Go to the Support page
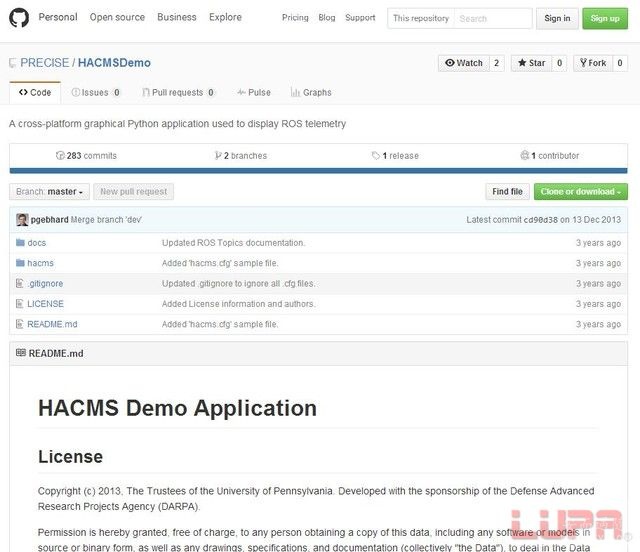This screenshot has height=552, width=640. click(x=360, y=18)
